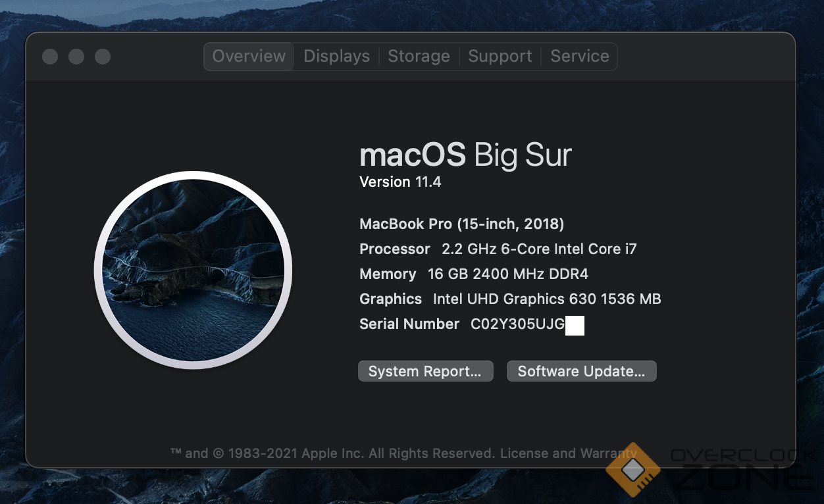Click the Graphics Intel UHD 630 line
The image size is (824, 504).
509,299
